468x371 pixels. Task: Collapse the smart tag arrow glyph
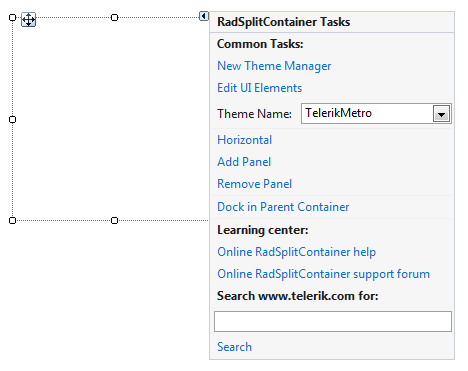pos(204,16)
